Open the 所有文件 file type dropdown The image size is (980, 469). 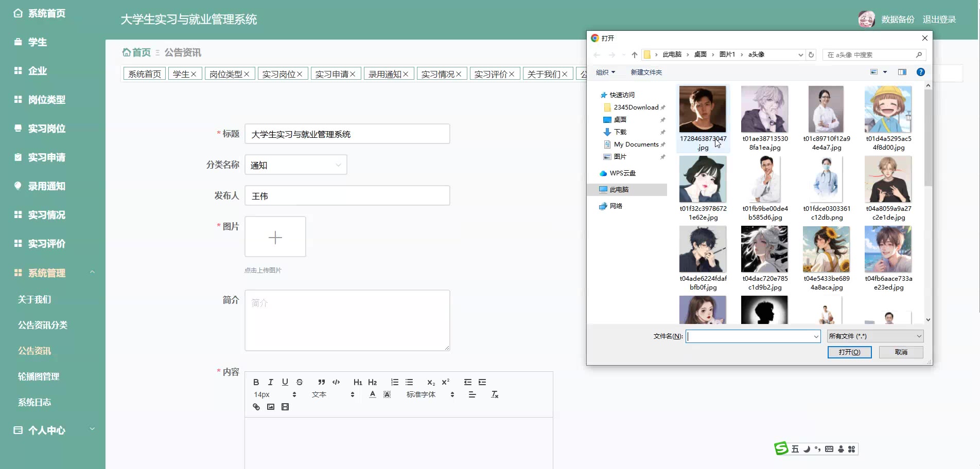pyautogui.click(x=875, y=336)
